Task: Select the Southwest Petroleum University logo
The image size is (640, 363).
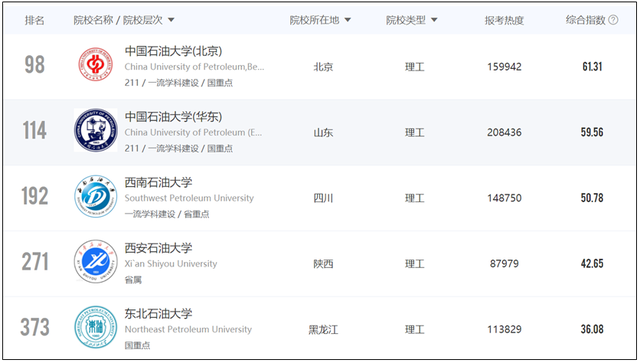Action: tap(96, 196)
